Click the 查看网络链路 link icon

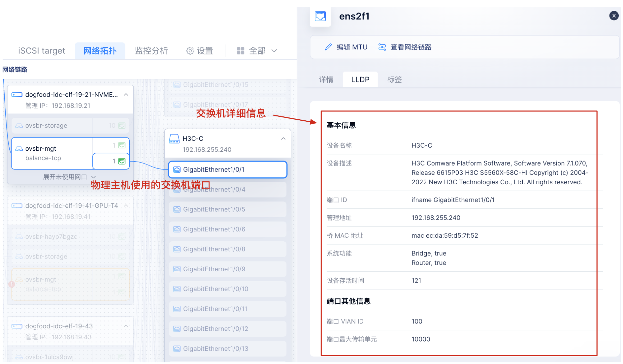(x=382, y=47)
